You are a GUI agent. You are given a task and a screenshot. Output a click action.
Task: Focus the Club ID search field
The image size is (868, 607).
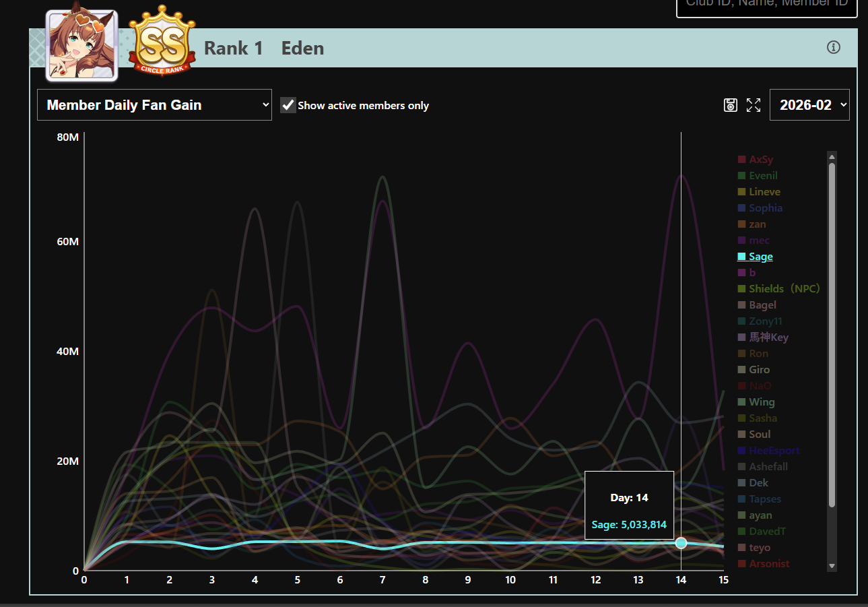pos(766,7)
